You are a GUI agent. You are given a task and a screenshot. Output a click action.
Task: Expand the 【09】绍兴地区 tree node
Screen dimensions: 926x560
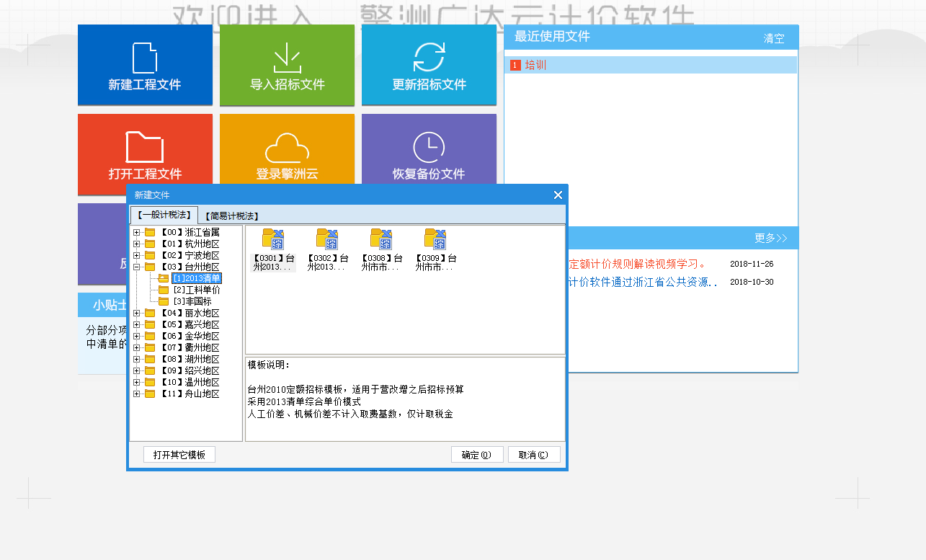pyautogui.click(x=136, y=371)
